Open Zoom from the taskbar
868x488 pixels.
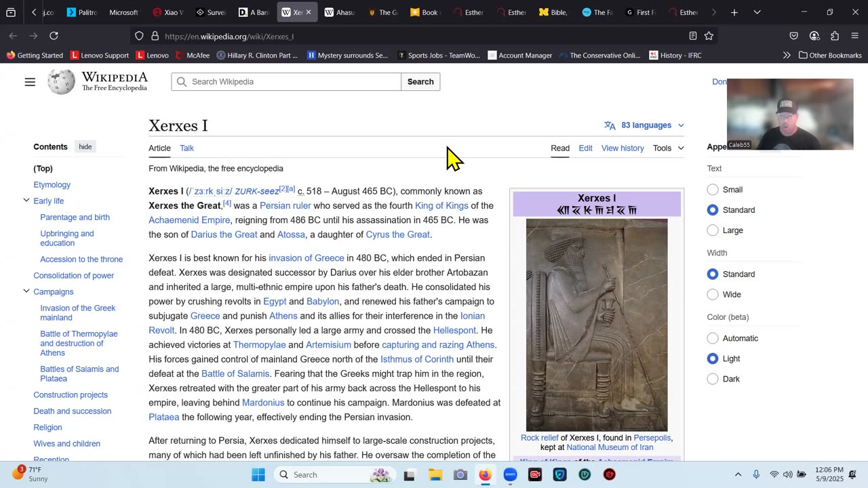coord(510,474)
